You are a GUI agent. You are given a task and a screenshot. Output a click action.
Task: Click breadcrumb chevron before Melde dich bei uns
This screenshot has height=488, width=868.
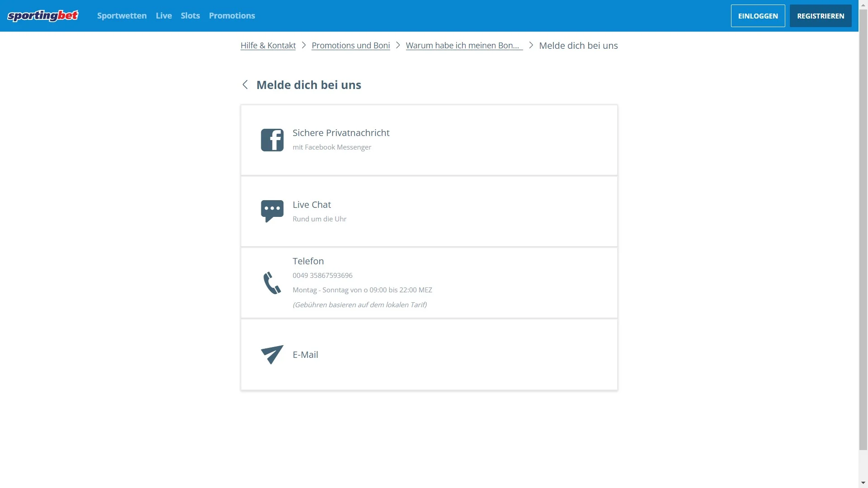[531, 45]
